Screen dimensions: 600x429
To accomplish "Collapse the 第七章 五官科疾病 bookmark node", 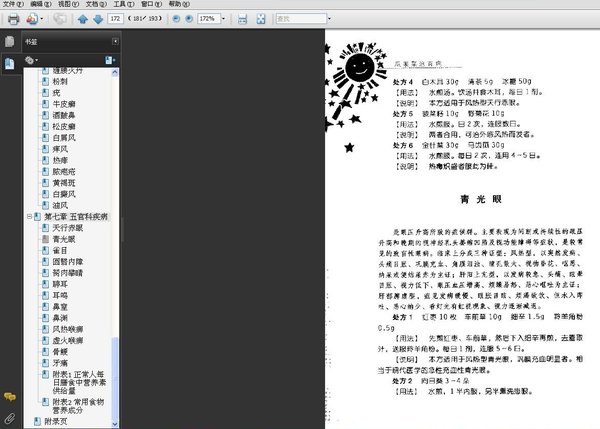I will [29, 217].
